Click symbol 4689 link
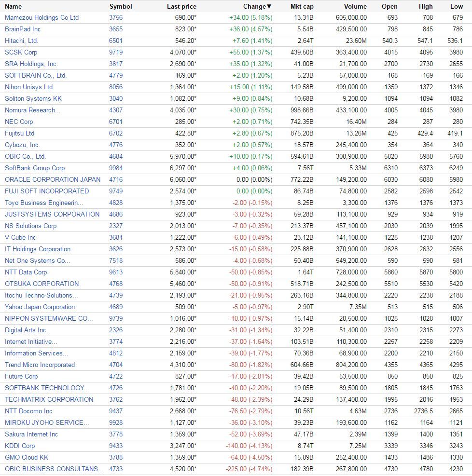Image resolution: width=472 pixels, height=476 pixels. (116, 307)
